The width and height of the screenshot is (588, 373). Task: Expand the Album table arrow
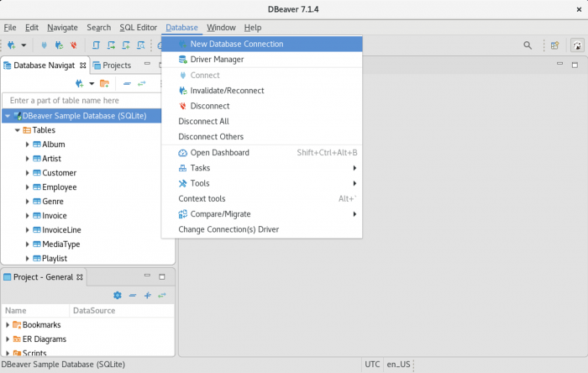click(x=27, y=144)
